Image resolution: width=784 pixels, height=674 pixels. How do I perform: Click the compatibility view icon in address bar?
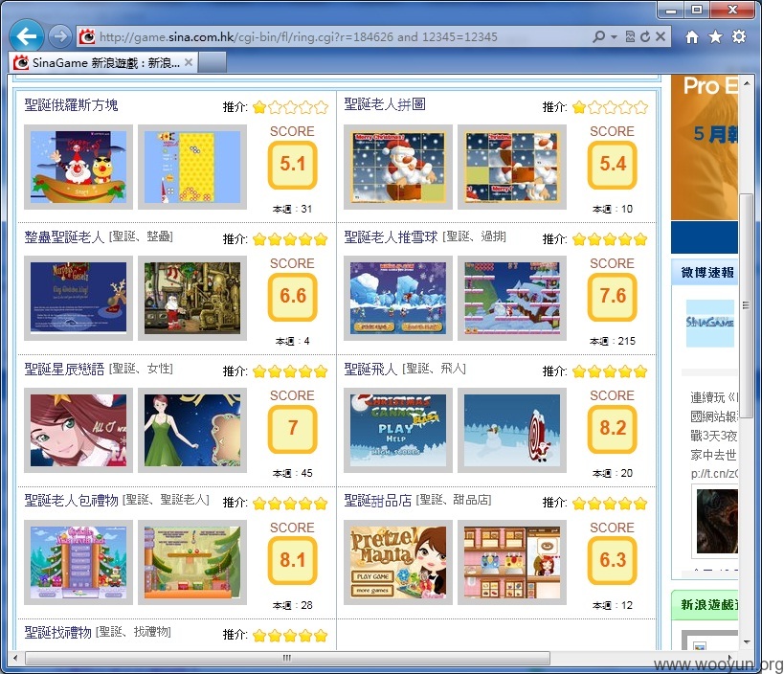click(630, 36)
